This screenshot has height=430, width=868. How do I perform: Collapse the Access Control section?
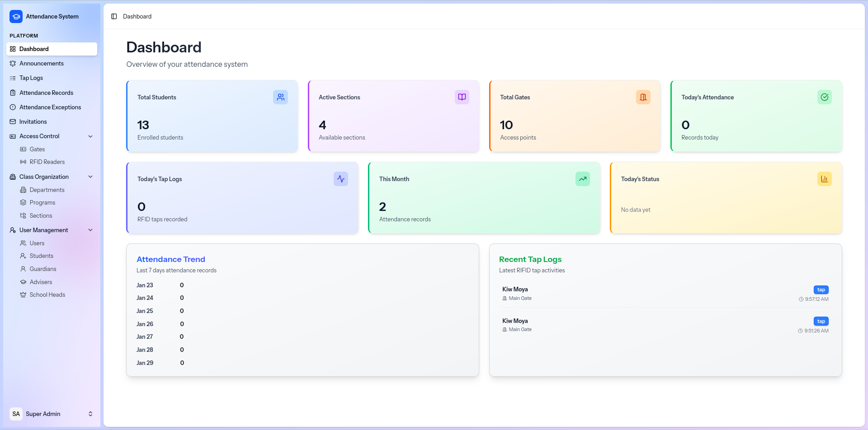pyautogui.click(x=90, y=136)
